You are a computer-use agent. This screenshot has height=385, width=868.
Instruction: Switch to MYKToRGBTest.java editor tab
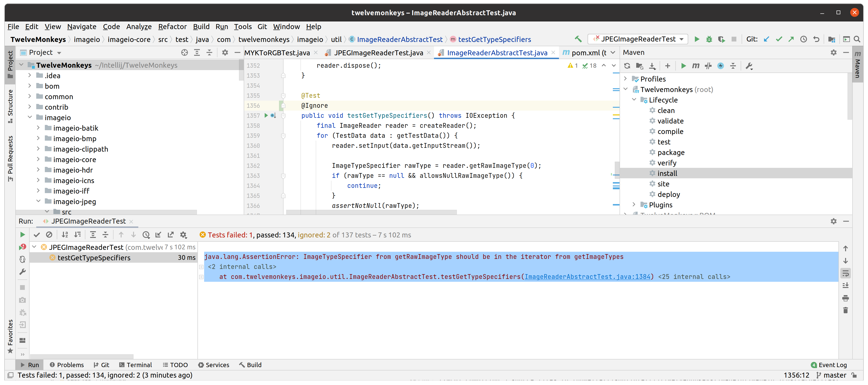(x=277, y=52)
